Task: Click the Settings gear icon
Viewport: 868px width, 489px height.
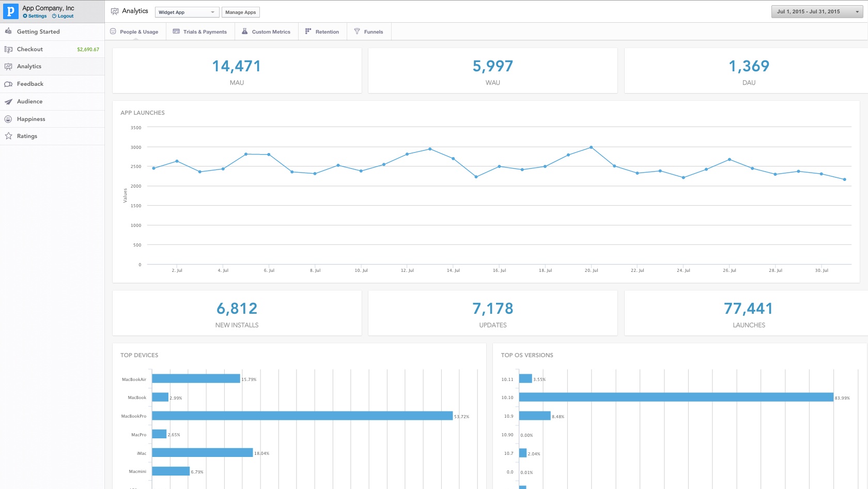Action: [25, 16]
